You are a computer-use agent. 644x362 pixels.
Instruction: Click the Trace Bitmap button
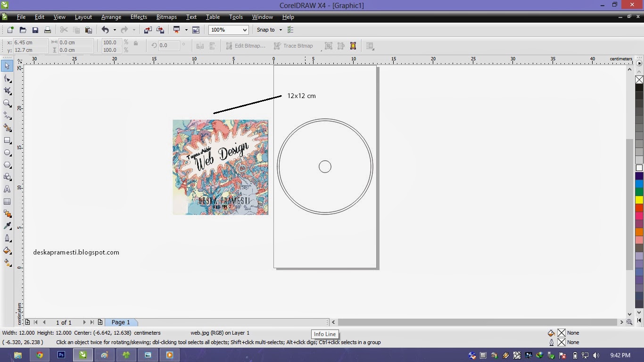[x=297, y=46]
